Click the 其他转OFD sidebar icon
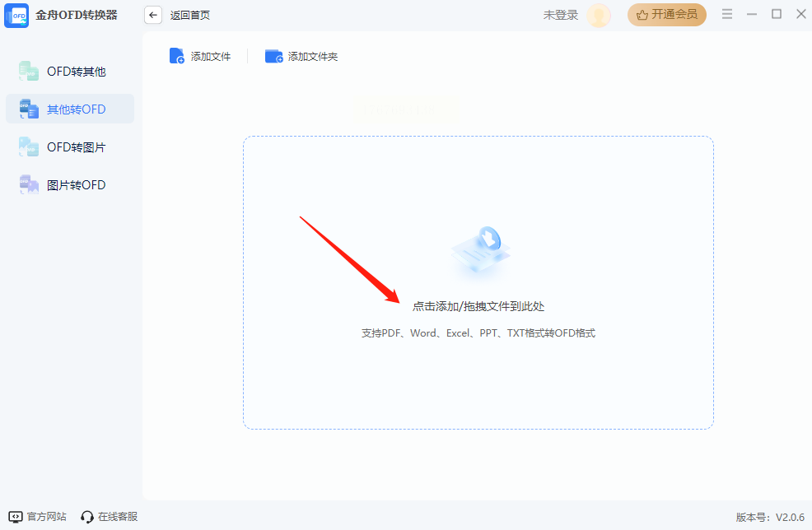This screenshot has width=812, height=530. click(x=29, y=109)
